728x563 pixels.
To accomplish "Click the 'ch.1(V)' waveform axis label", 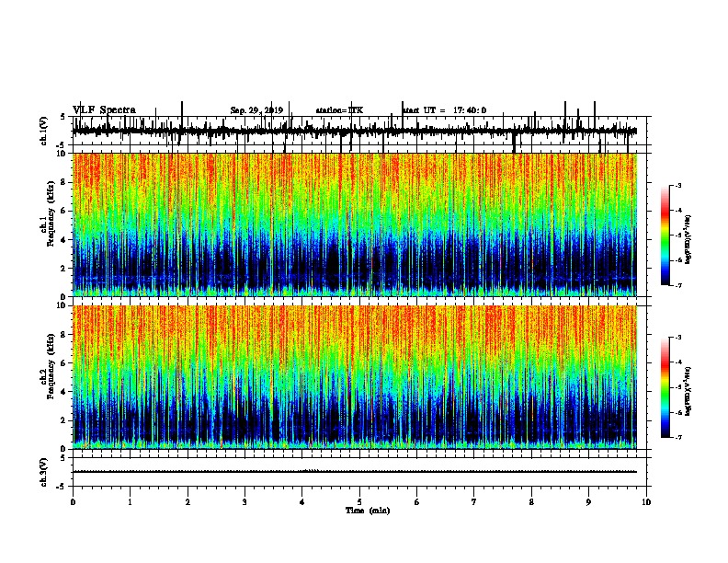I will (x=43, y=131).
